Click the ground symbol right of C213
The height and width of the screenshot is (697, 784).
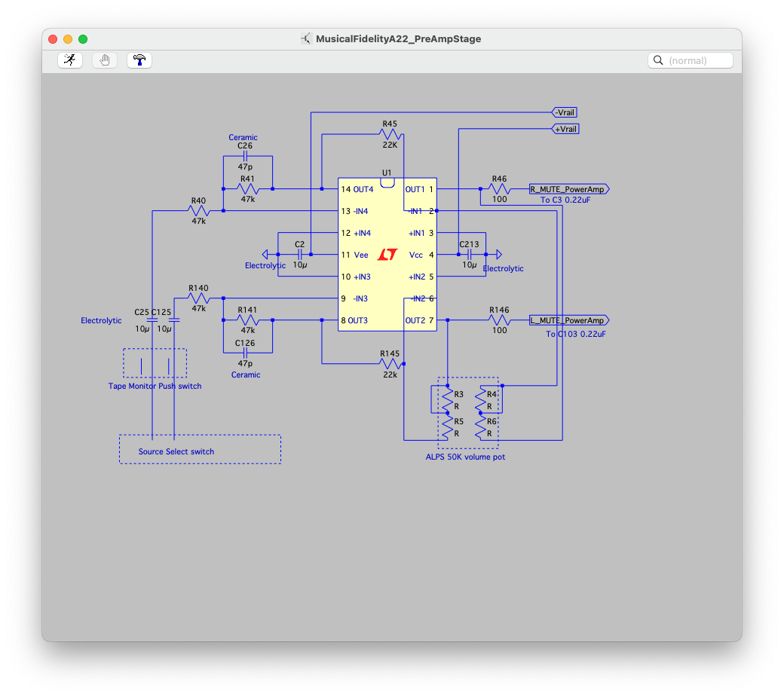(x=498, y=255)
